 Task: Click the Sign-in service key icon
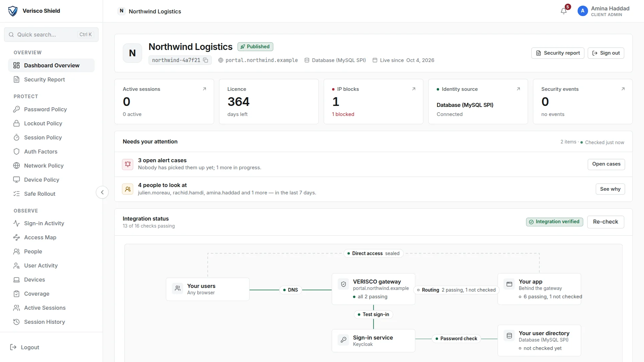343,340
